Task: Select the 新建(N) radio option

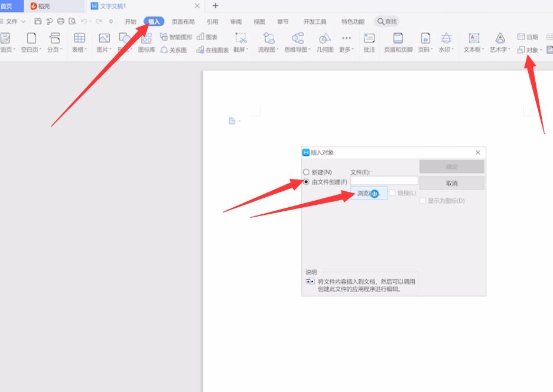Action: [x=306, y=172]
